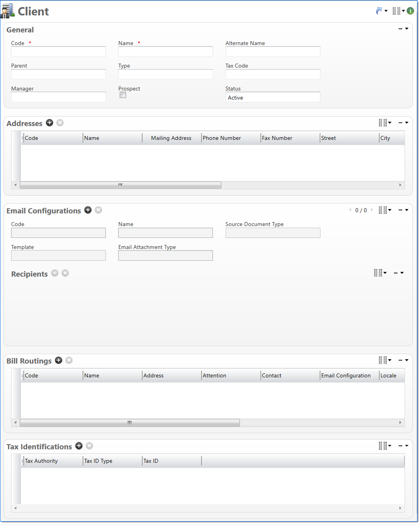Click the Code input field in General
Image resolution: width=420 pixels, height=524 pixels.
tap(58, 52)
